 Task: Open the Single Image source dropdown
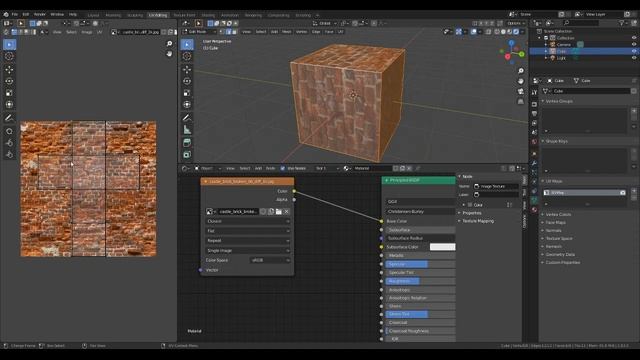(248, 251)
